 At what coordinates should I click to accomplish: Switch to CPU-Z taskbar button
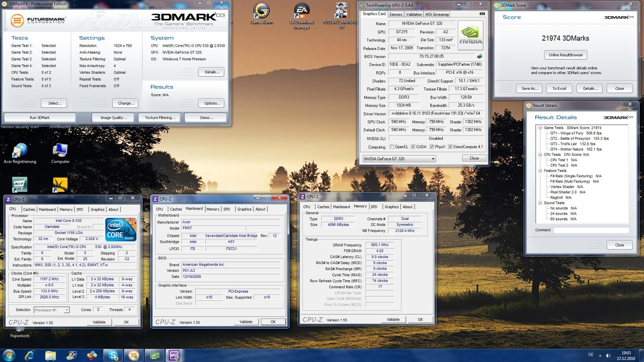click(175, 355)
